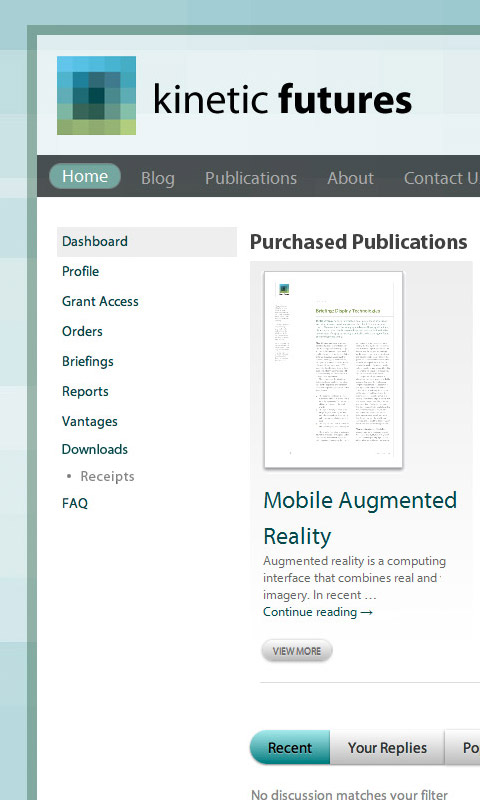Viewport: 480px width, 800px height.
Task: Open Orders in the sidebar
Action: [82, 332]
